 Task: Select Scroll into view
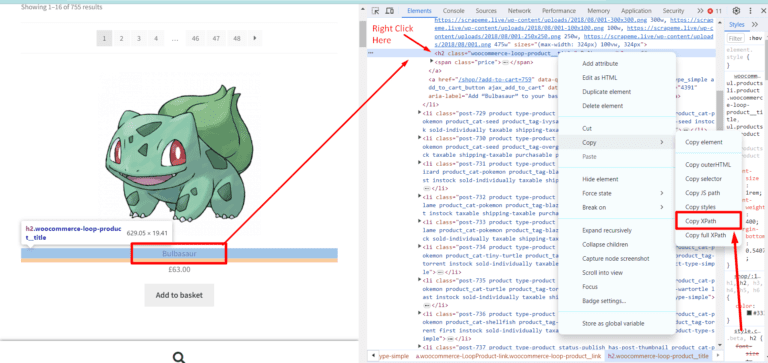click(x=602, y=272)
